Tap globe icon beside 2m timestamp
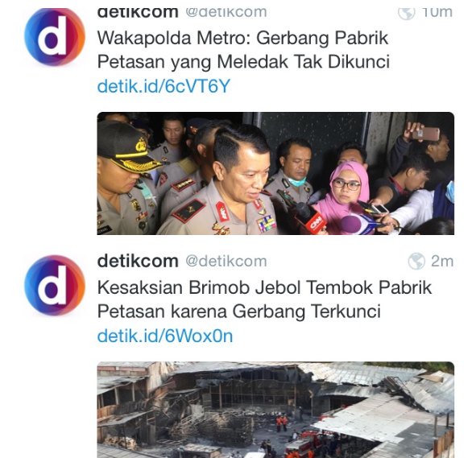The image size is (476, 458). click(x=416, y=261)
